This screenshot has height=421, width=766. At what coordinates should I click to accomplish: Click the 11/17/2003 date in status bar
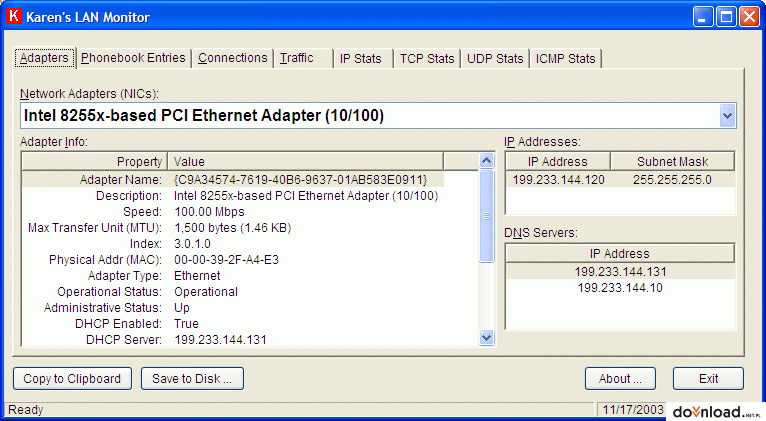(633, 409)
